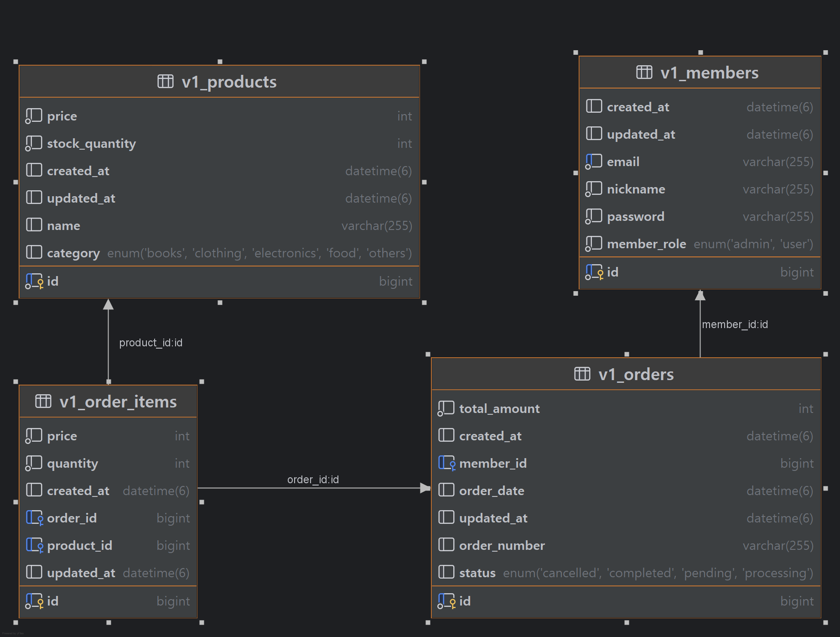
Task: Click the product_id:id relationship label
Action: point(151,343)
